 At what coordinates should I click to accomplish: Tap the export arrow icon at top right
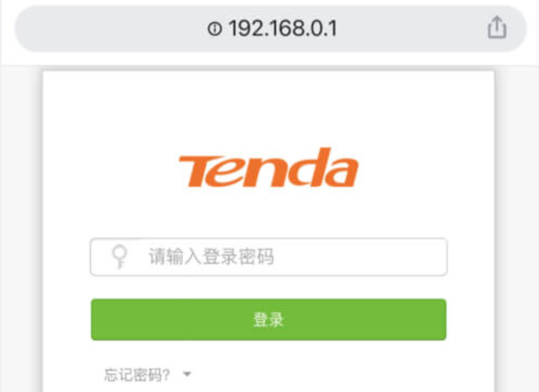click(497, 27)
